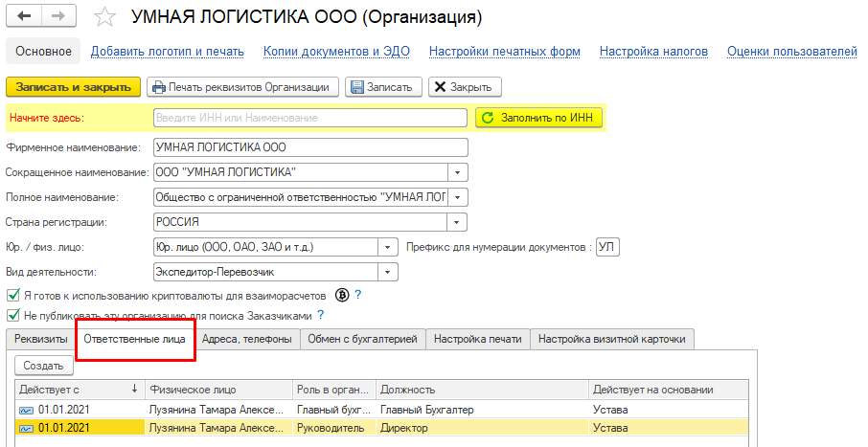Click Создать button

[44, 366]
